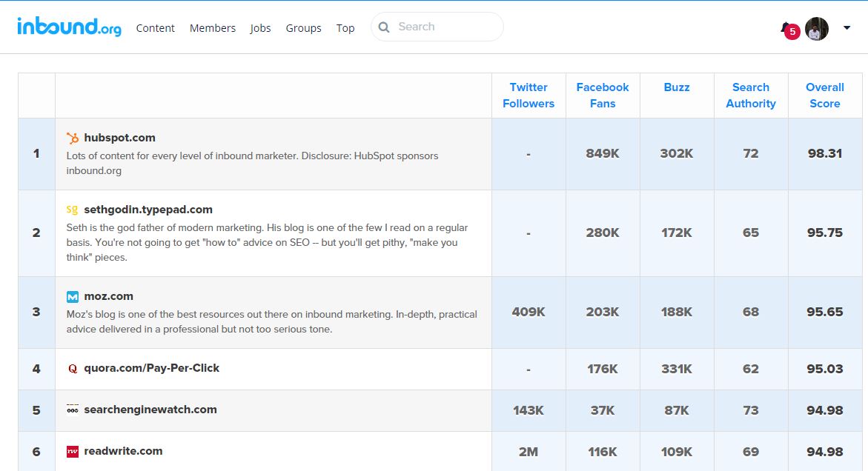Open the Content menu
Viewport: 868px width, 471px height.
click(x=155, y=28)
